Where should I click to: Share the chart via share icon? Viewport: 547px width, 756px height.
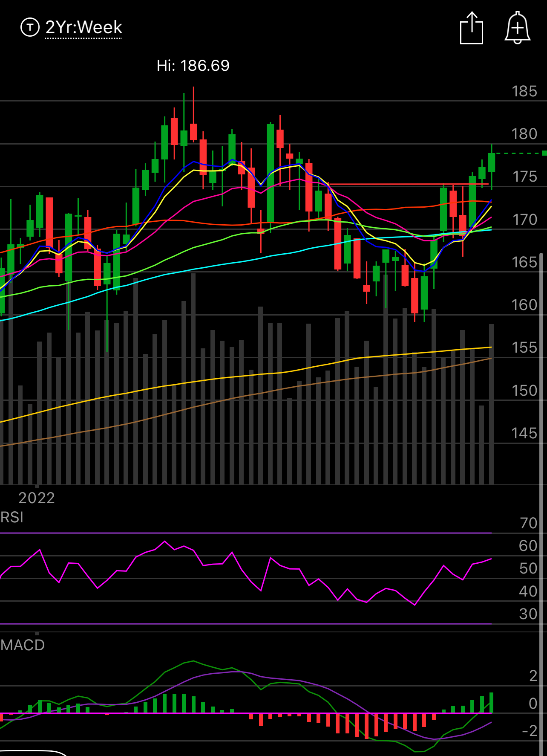coord(472,28)
